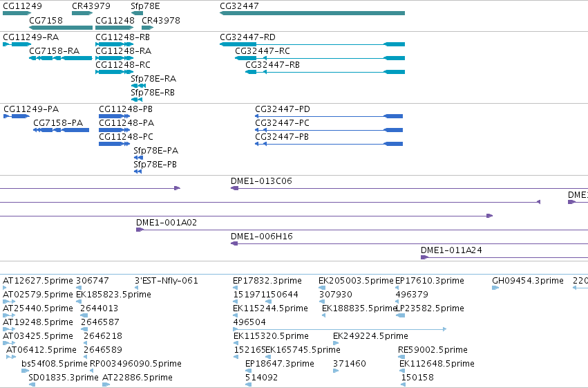Select the CG11249 gene glyph
Screen dimensions: 588x388
[17, 13]
